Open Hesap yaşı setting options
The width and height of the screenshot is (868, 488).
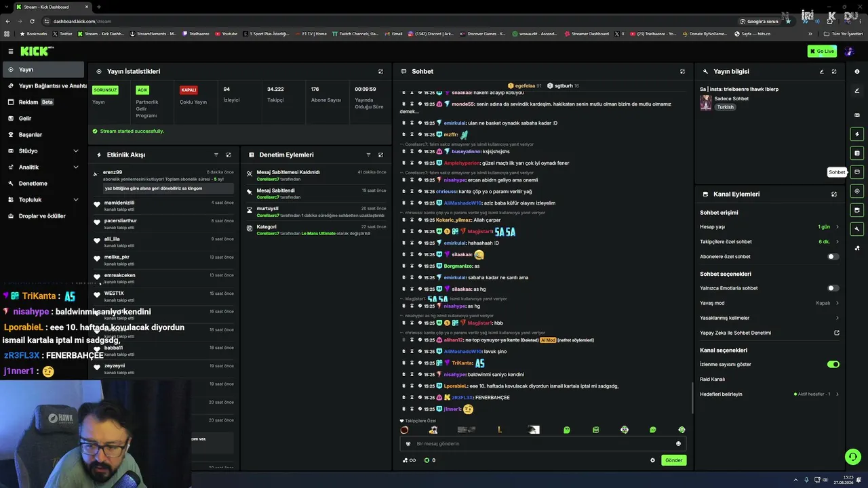[x=770, y=227]
